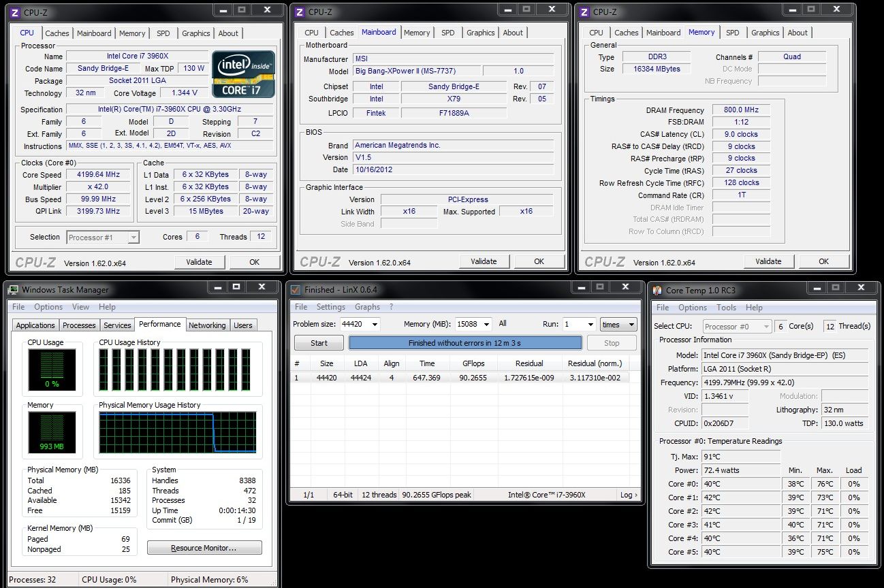Click the LinX checkmark title bar icon
Viewport: 884px width, 588px height.
point(296,289)
